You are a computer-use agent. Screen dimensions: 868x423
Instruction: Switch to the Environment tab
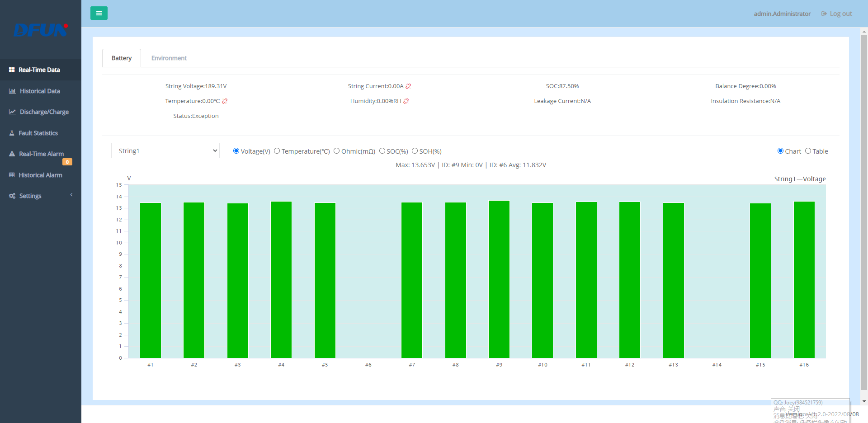tap(169, 58)
